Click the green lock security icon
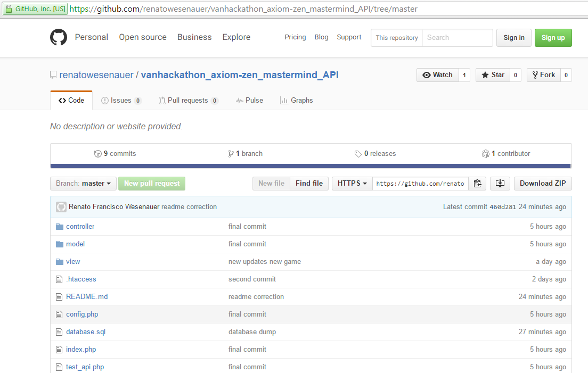This screenshot has height=373, width=588. coord(9,9)
